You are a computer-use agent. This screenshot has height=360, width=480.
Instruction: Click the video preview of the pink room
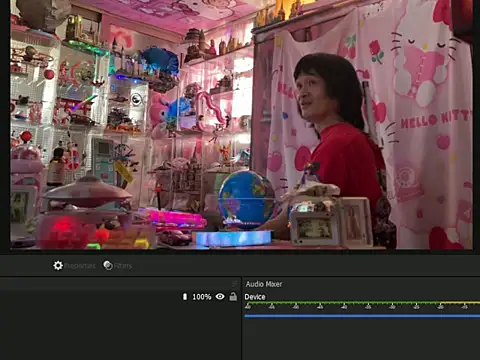tap(241, 125)
